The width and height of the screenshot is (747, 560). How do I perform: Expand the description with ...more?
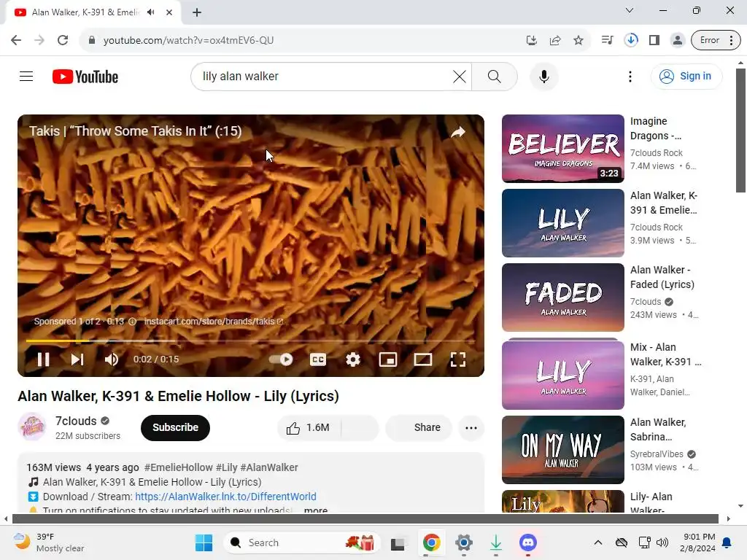point(316,510)
